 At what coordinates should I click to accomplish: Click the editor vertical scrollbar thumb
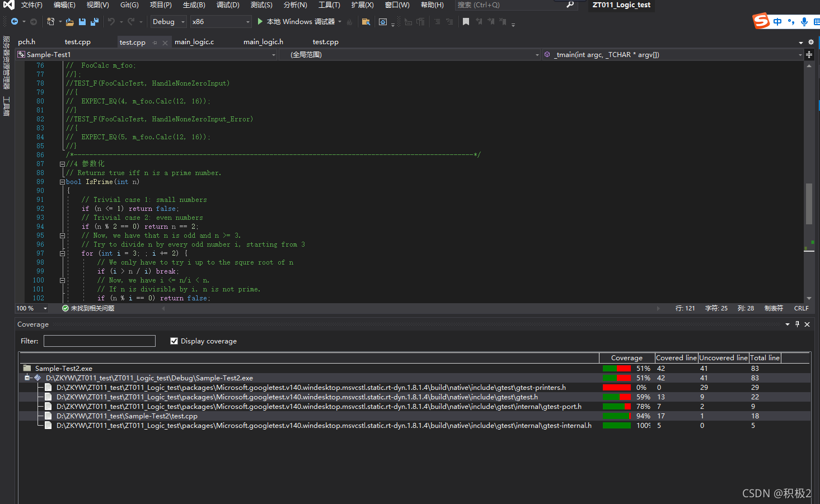tap(809, 204)
